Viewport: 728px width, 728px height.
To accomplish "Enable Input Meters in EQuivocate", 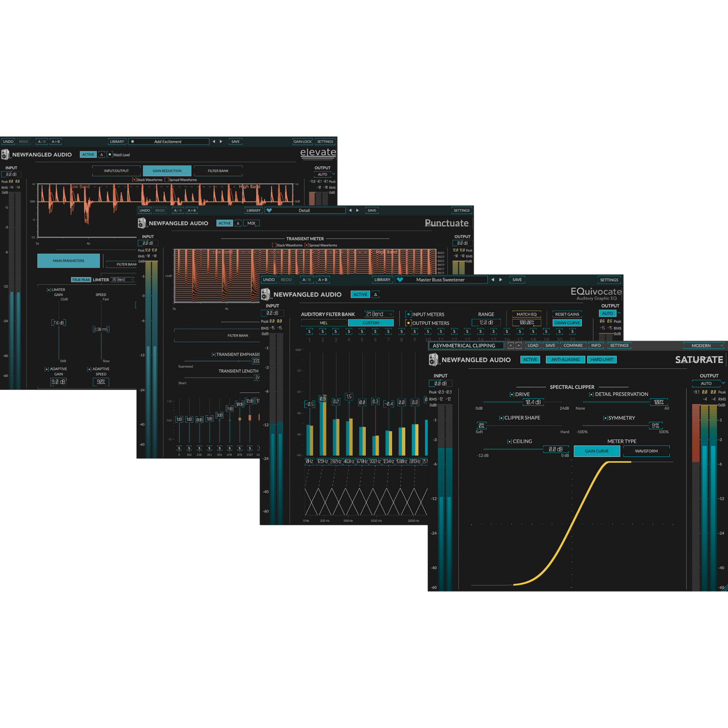I will pyautogui.click(x=409, y=314).
